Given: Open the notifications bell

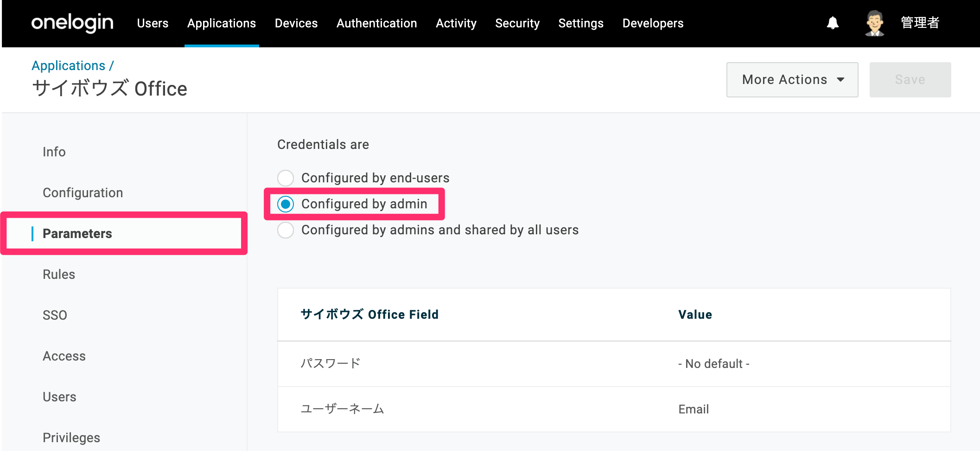Looking at the screenshot, I should click(x=833, y=23).
